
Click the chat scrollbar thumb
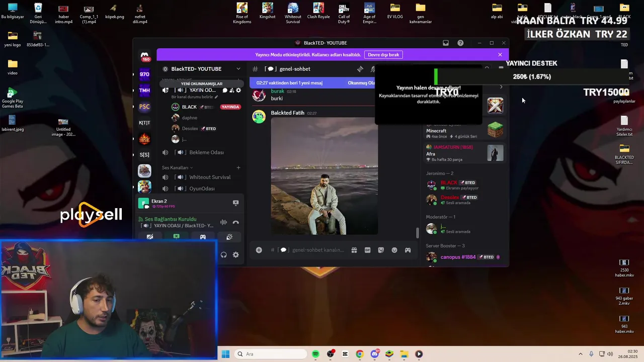tap(417, 233)
